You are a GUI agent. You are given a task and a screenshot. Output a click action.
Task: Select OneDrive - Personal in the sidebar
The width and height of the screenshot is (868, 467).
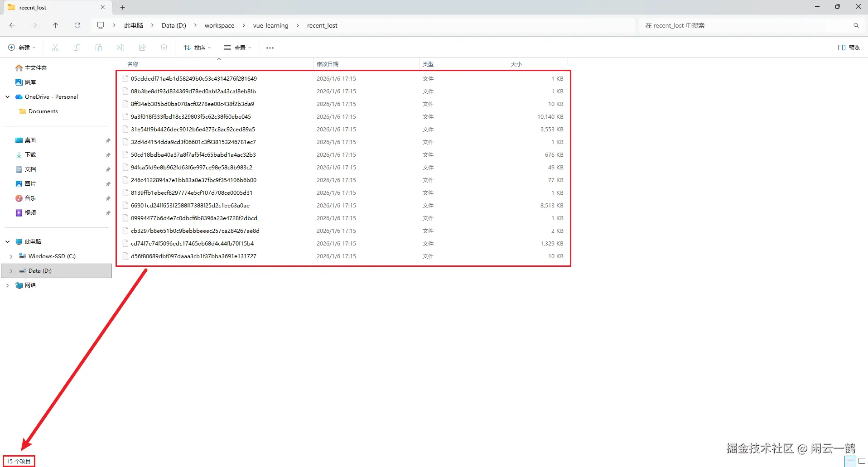click(x=51, y=96)
